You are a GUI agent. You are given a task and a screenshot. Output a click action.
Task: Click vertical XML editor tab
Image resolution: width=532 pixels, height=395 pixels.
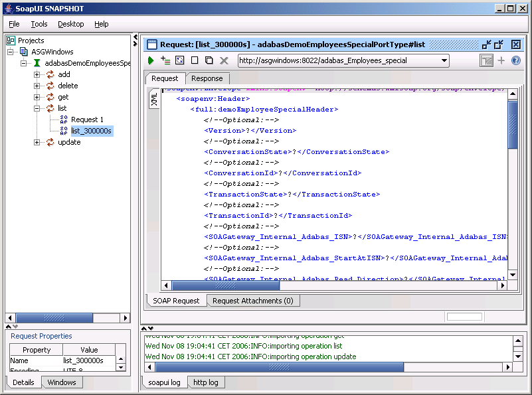tap(154, 100)
